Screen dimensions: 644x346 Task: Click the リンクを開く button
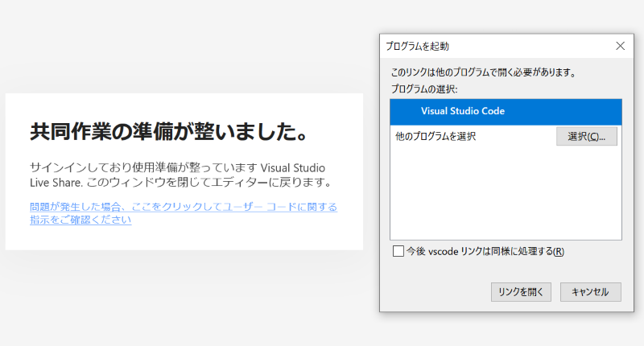pos(521,292)
